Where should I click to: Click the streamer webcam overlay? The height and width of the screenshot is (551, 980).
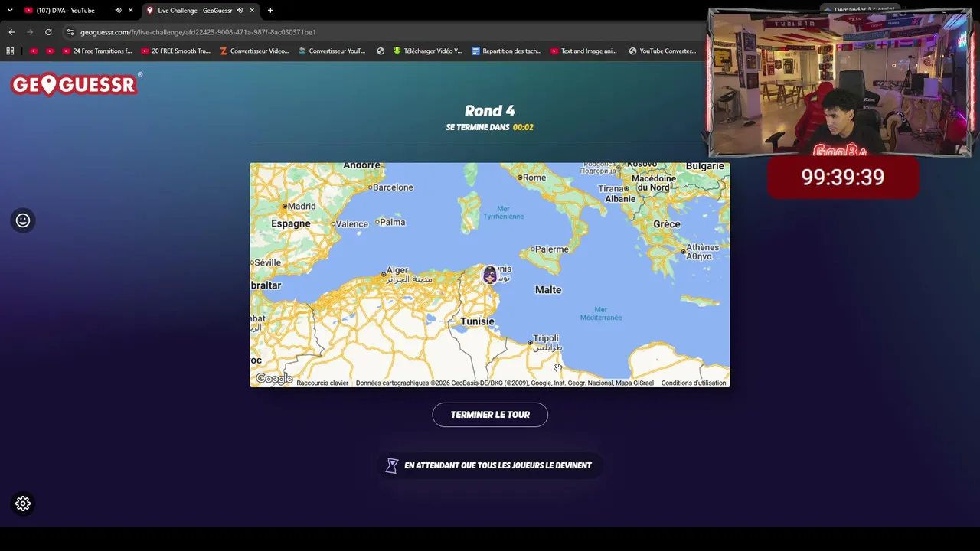coord(840,83)
